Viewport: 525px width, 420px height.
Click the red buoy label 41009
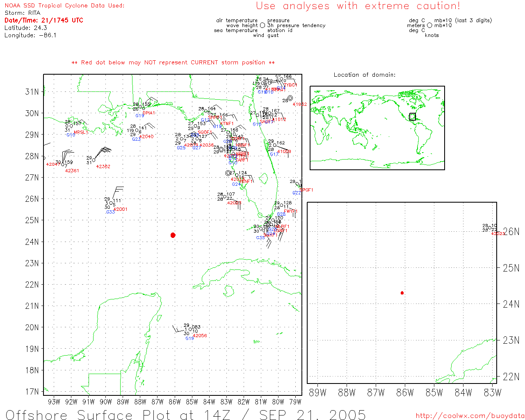284,152
